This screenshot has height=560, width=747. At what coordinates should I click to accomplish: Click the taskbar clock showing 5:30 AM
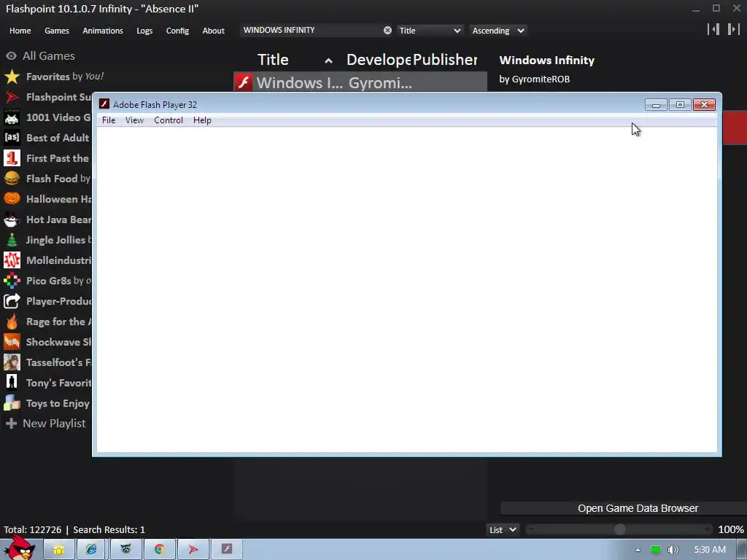click(x=710, y=550)
